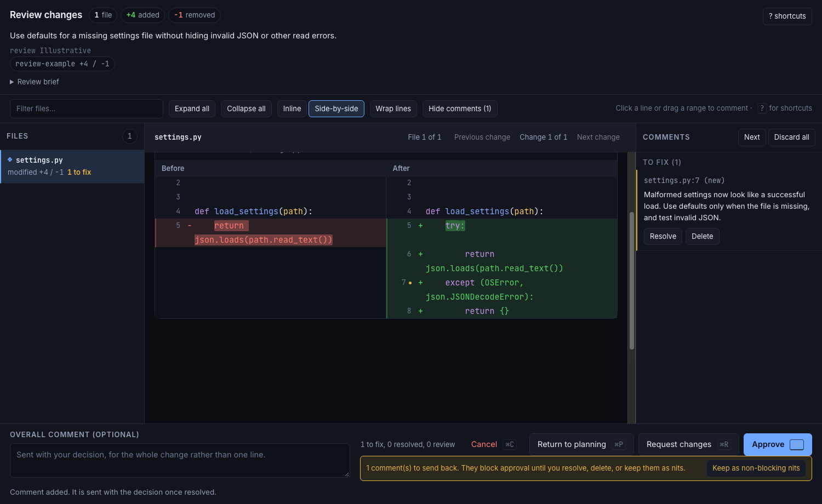822x504 pixels.
Task: Expand the Review brief section
Action: click(x=35, y=82)
